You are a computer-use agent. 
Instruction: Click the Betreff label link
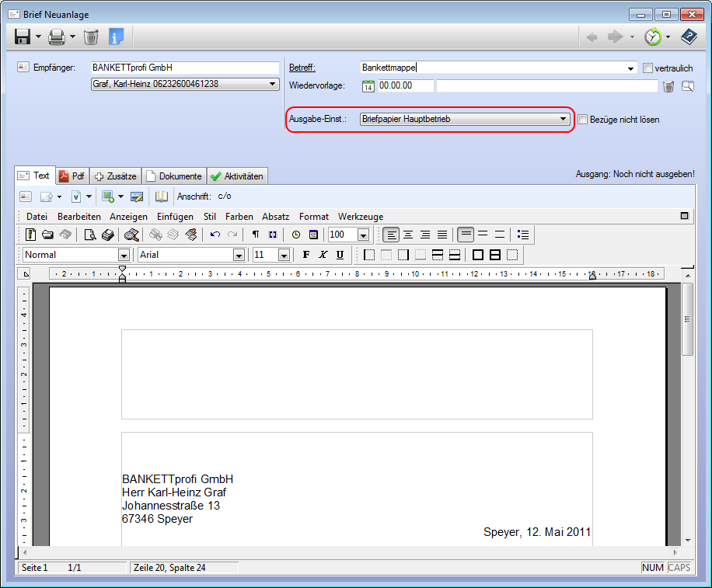coord(302,68)
